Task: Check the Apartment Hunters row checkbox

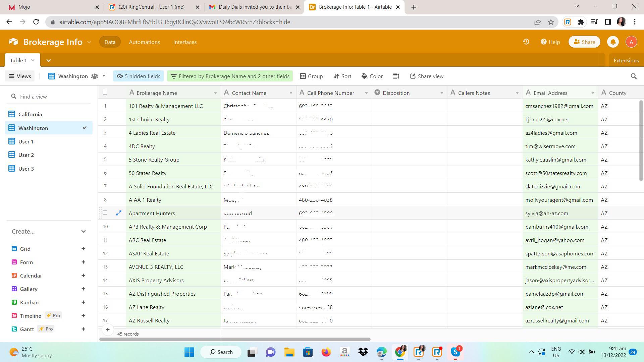Action: pyautogui.click(x=105, y=213)
